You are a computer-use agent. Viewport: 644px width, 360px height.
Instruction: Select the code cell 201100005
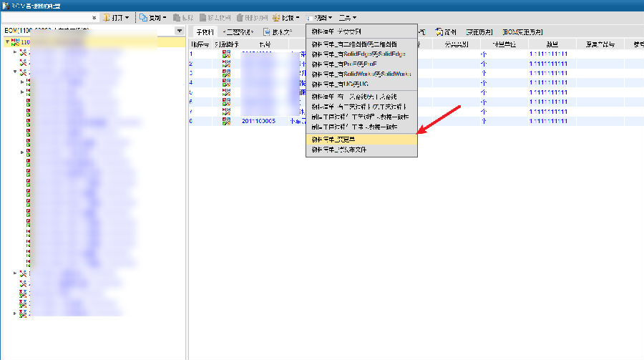(258, 121)
